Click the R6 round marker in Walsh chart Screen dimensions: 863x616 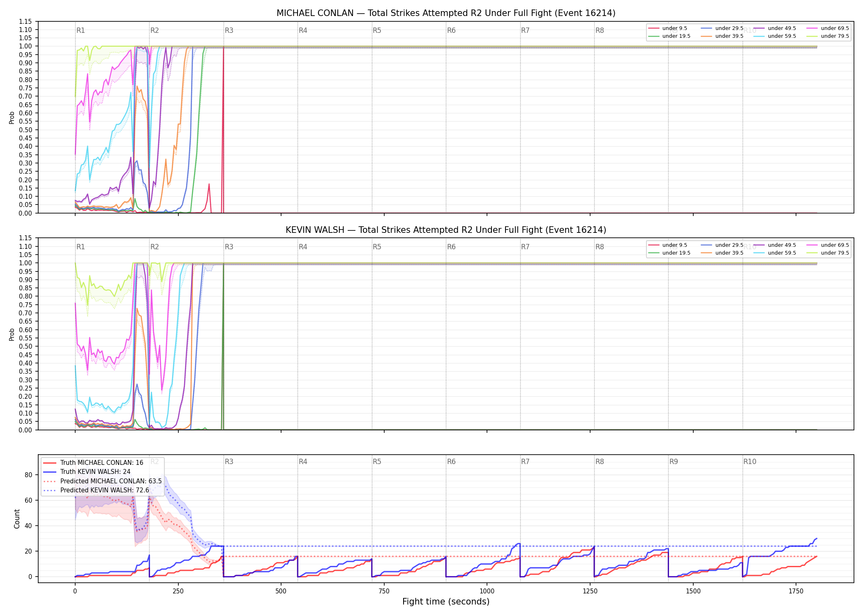tap(451, 247)
